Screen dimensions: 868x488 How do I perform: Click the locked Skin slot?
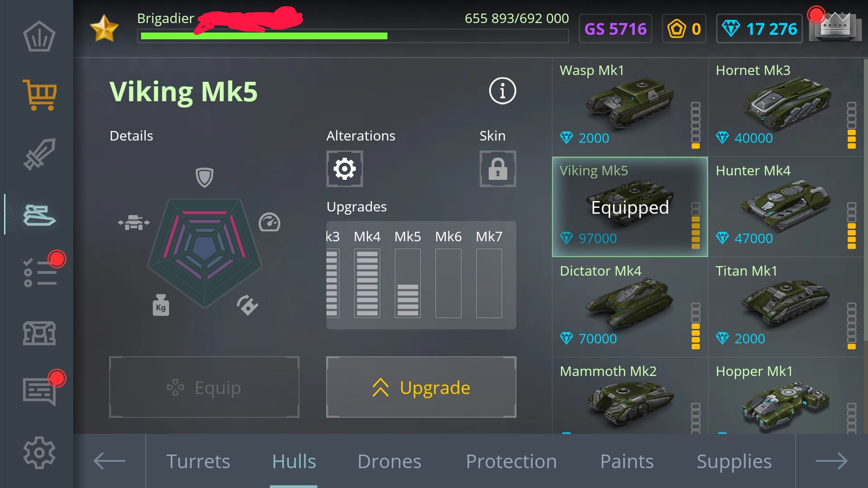click(498, 169)
